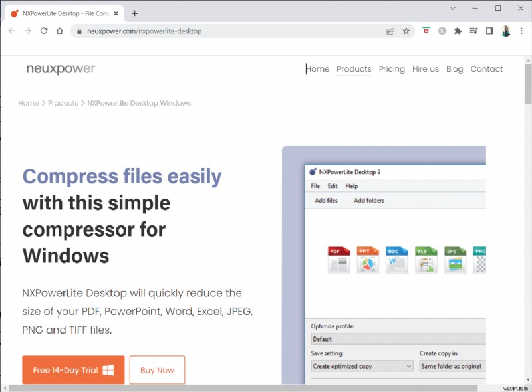This screenshot has width=532, height=392.
Task: Click the horizontal scrollbar at bottom
Action: click(x=243, y=388)
